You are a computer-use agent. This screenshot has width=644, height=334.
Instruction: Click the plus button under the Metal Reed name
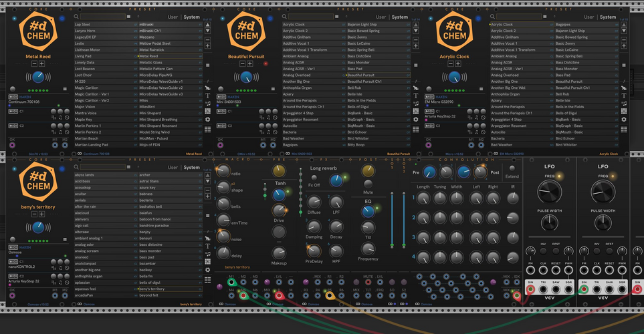coord(42,65)
